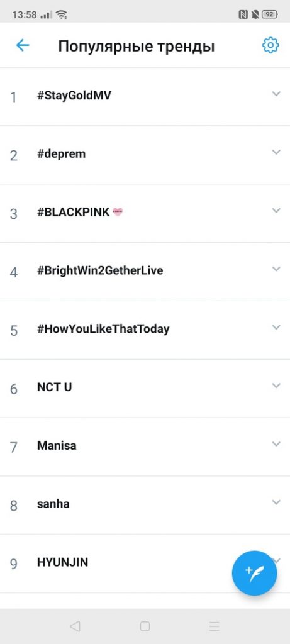This screenshot has width=290, height=644.
Task: Tap the back arrow icon
Action: [22, 45]
